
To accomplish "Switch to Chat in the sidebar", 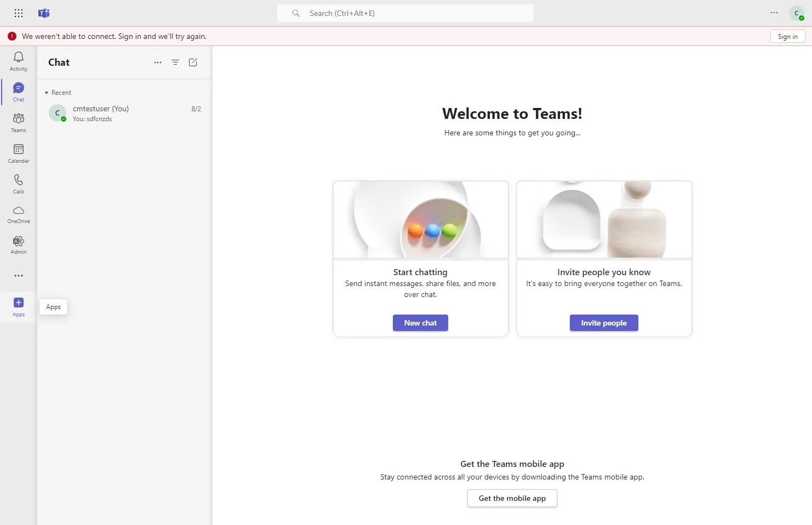I will click(19, 92).
